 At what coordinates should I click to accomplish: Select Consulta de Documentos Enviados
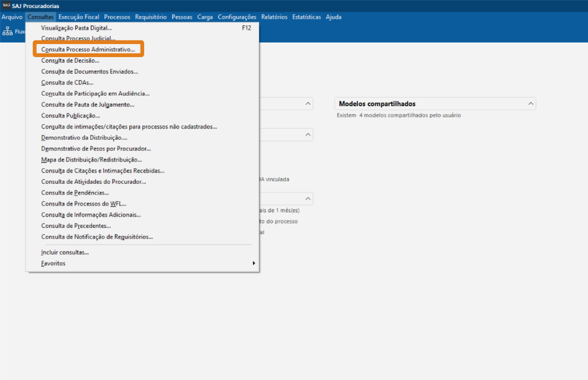click(90, 71)
